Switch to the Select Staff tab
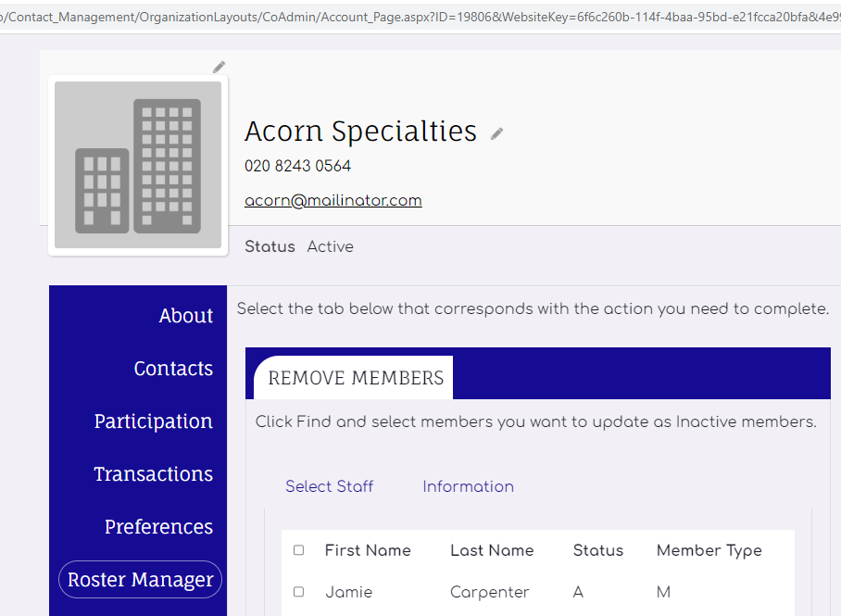 coord(329,486)
